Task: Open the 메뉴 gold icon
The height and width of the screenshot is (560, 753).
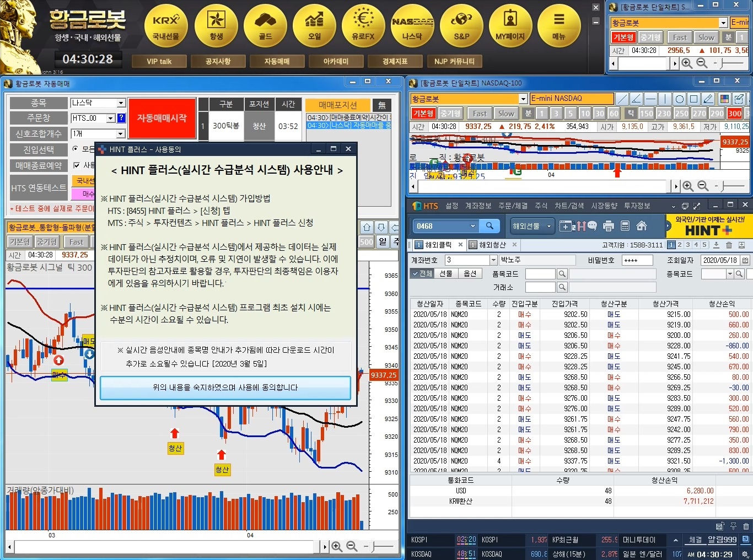Action: point(559,26)
